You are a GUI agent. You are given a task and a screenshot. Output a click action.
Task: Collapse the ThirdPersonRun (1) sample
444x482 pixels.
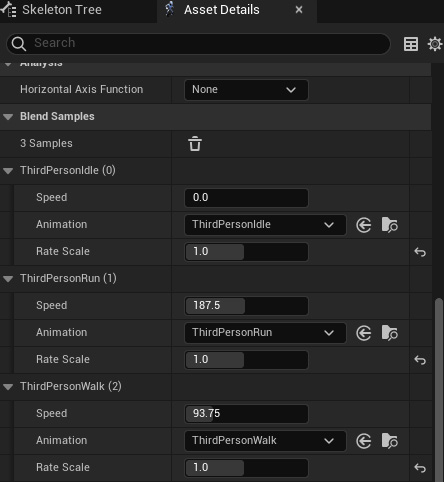8,279
